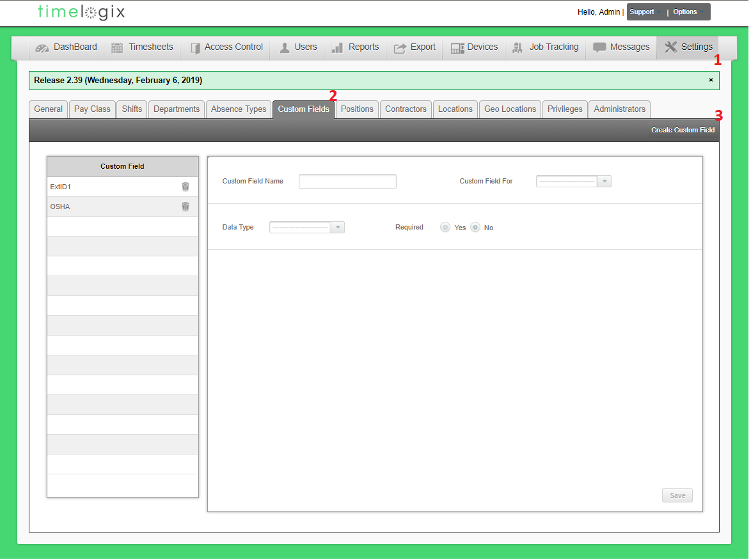Open the Devices section
This screenshot has width=751, height=560.
point(474,47)
